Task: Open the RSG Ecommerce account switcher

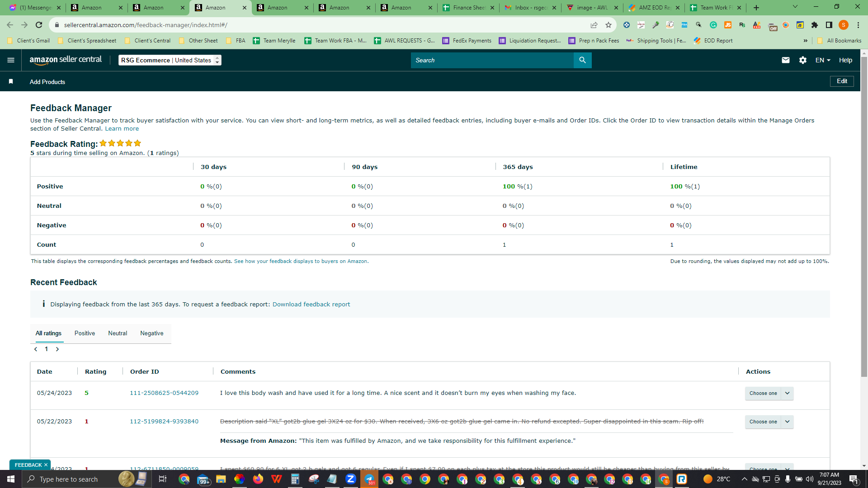Action: 170,60
